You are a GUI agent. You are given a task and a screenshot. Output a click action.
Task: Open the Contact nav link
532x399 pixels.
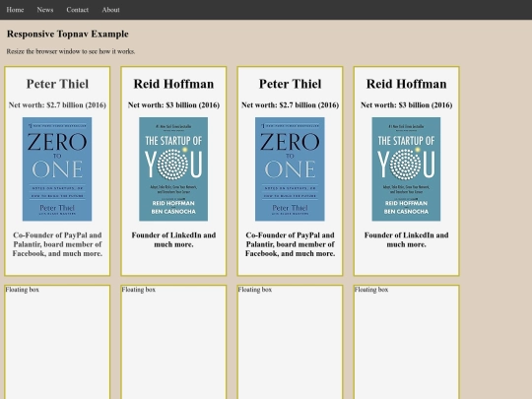78,10
